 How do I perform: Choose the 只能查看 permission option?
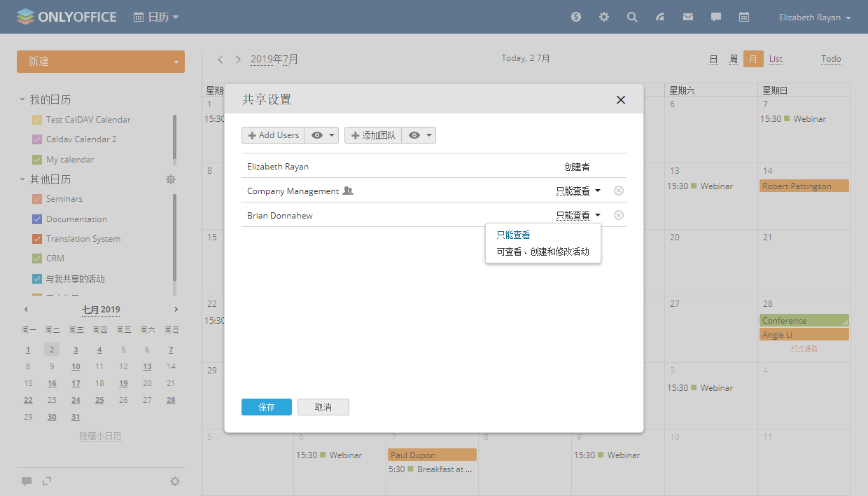click(x=513, y=235)
